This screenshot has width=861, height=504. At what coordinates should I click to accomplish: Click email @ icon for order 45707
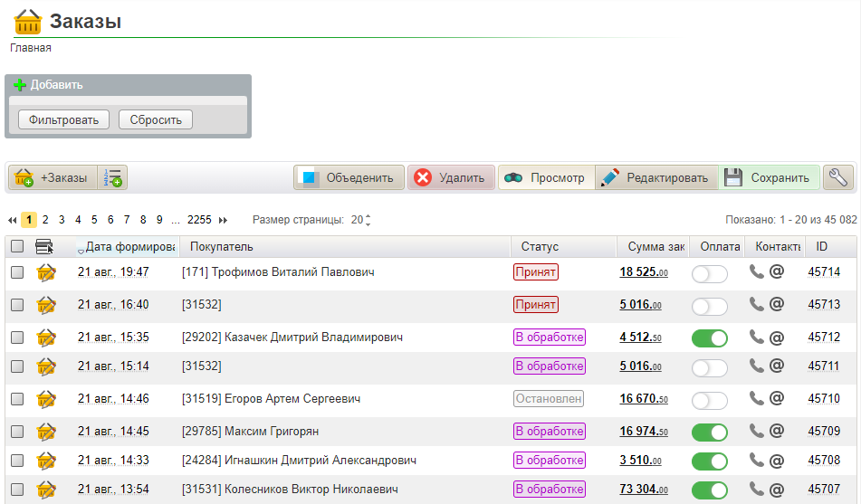pos(777,490)
